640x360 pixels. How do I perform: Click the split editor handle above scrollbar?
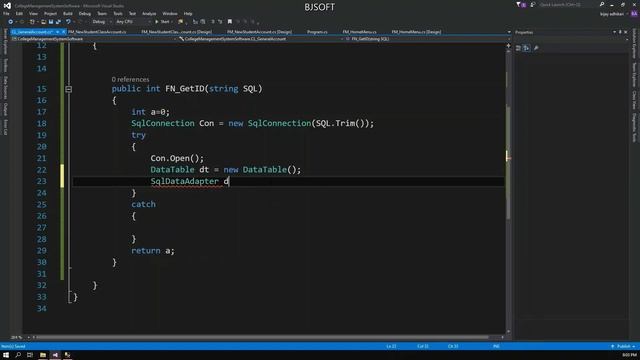pos(508,46)
